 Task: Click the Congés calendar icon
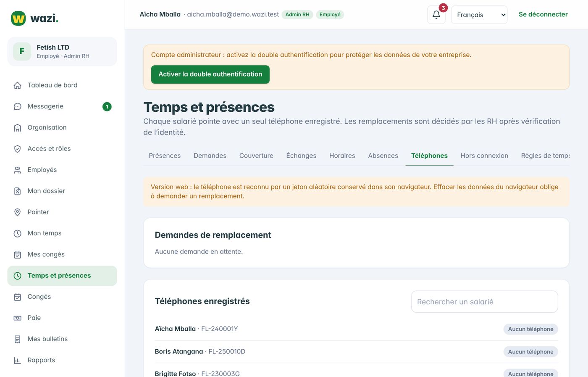coord(17,297)
